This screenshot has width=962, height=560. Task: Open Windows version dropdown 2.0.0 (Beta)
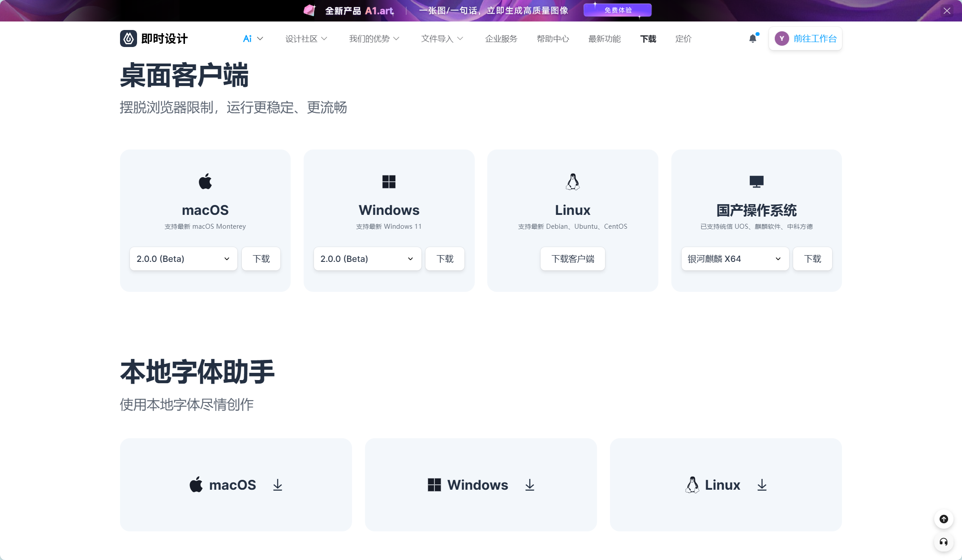point(367,259)
